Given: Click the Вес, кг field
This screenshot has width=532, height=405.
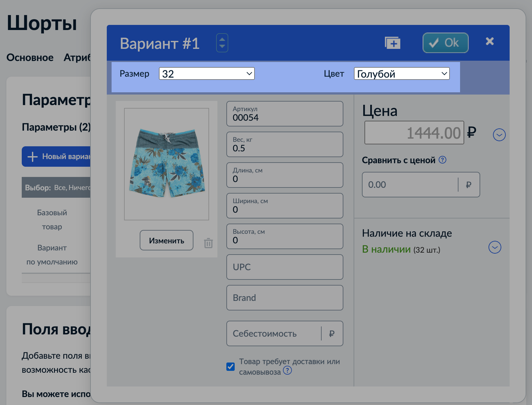Looking at the screenshot, I should click(285, 144).
